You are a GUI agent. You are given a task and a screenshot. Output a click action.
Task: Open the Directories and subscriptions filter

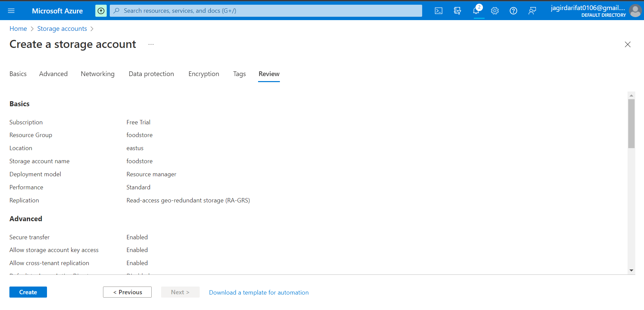[457, 10]
